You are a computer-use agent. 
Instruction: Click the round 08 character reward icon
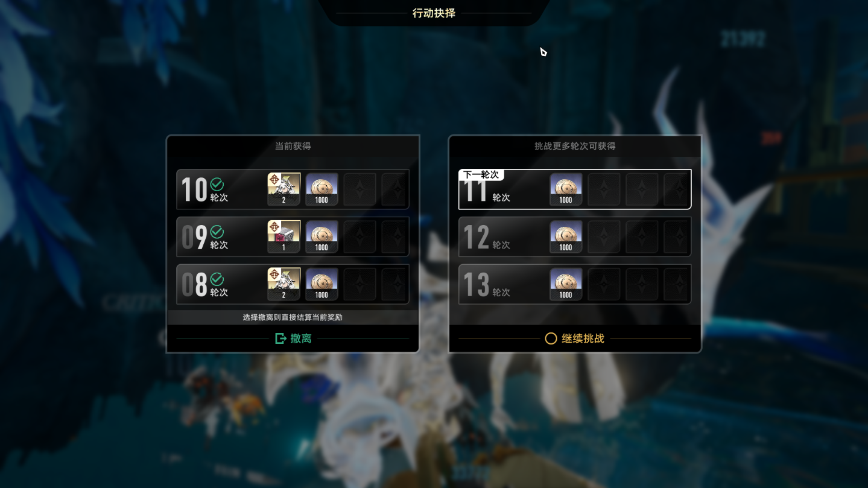point(284,284)
